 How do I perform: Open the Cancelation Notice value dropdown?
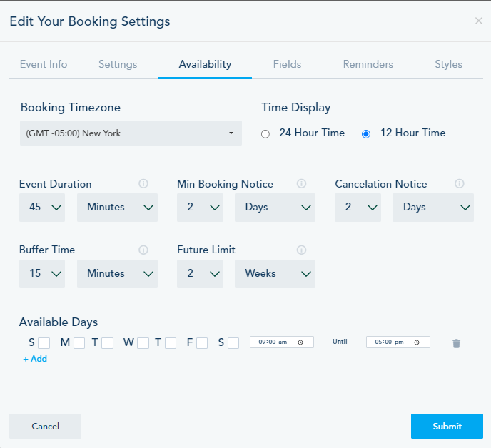click(x=358, y=208)
